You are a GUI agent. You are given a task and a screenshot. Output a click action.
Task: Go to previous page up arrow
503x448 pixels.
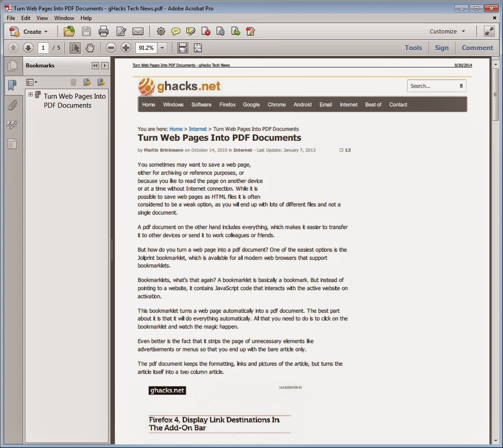click(13, 48)
